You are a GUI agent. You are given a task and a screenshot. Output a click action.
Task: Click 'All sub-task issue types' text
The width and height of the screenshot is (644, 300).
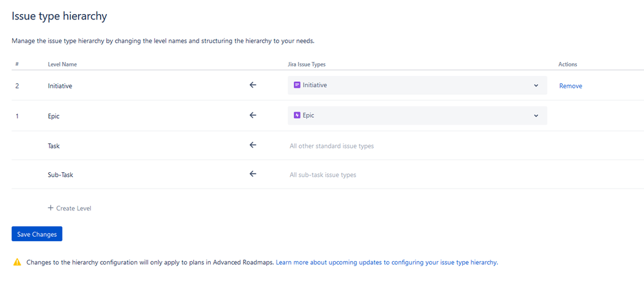323,175
